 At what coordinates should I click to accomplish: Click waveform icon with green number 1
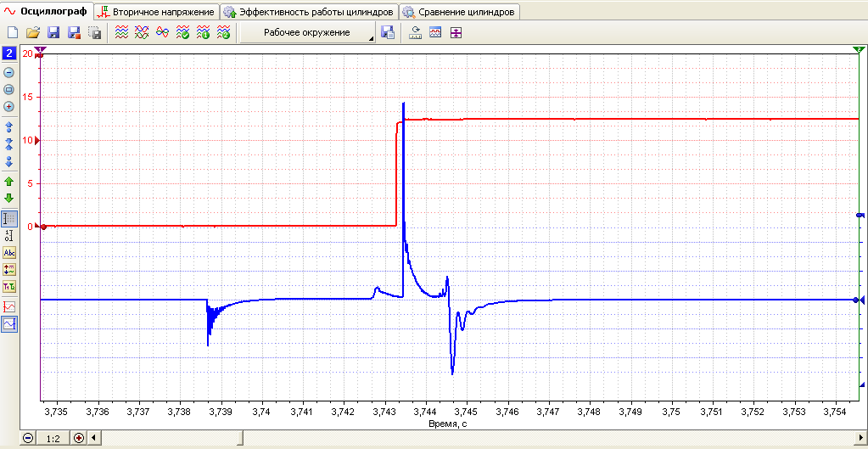203,32
